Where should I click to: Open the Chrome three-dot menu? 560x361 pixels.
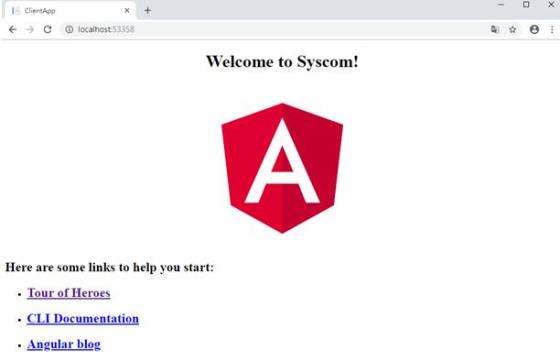pos(552,29)
